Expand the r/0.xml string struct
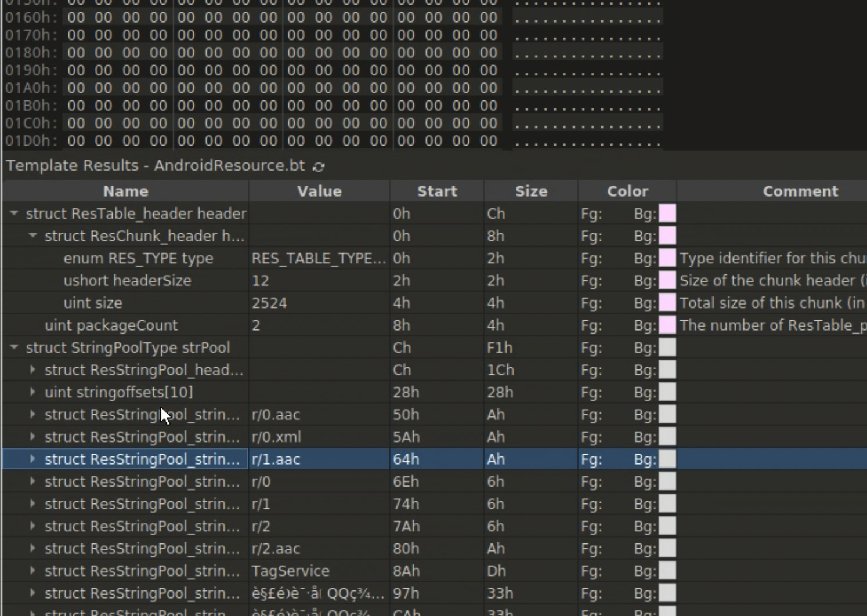 pyautogui.click(x=33, y=437)
